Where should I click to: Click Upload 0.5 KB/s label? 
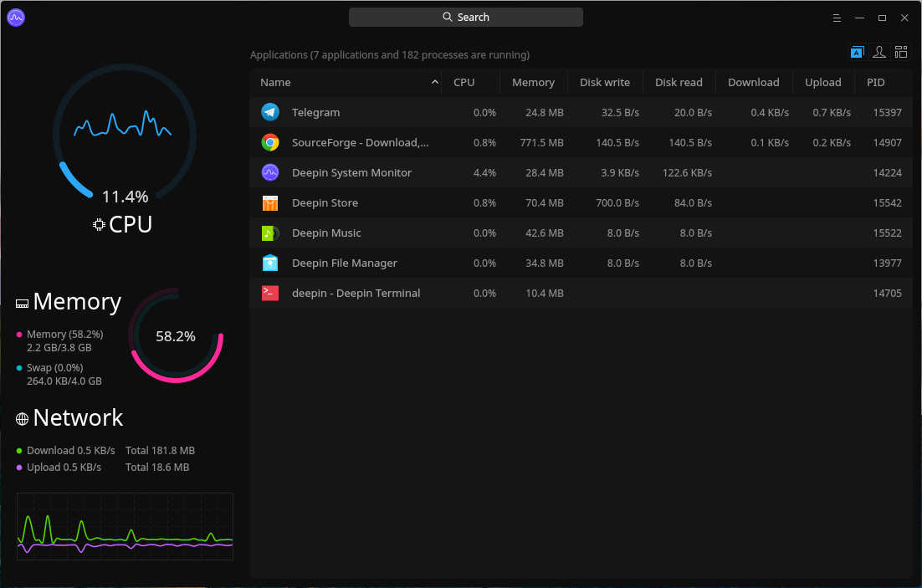click(64, 467)
